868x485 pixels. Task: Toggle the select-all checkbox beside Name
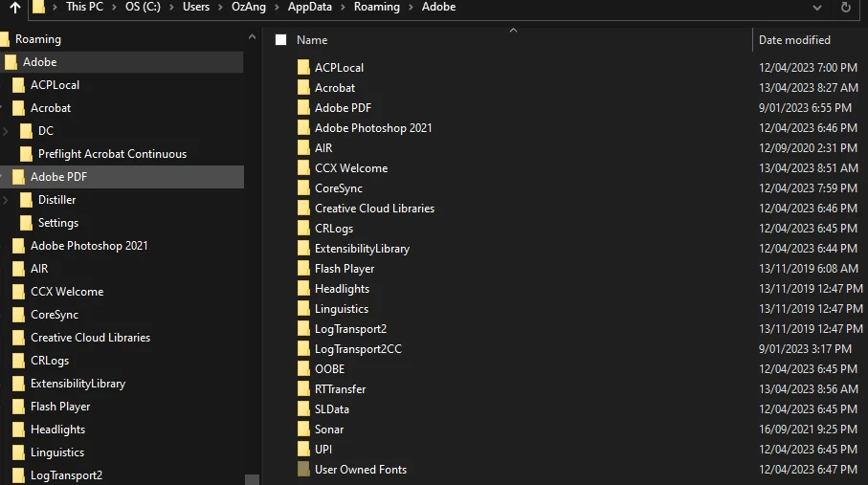coord(280,40)
